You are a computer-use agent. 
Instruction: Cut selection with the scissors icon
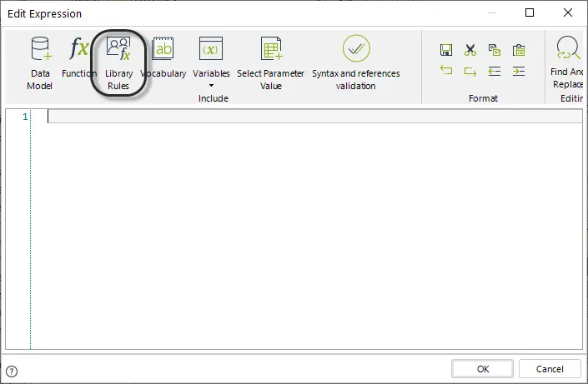coord(470,50)
